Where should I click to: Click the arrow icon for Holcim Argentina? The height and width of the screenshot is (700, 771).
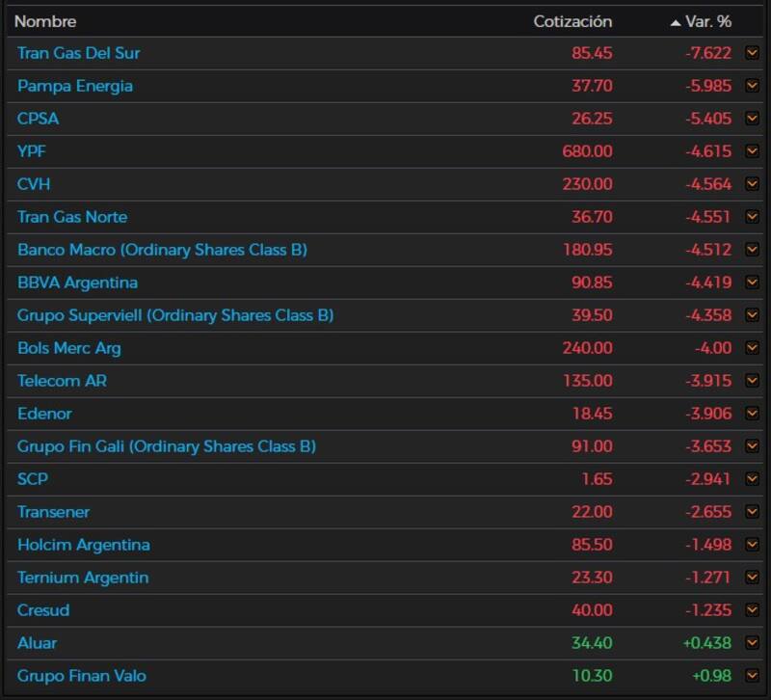click(x=752, y=545)
